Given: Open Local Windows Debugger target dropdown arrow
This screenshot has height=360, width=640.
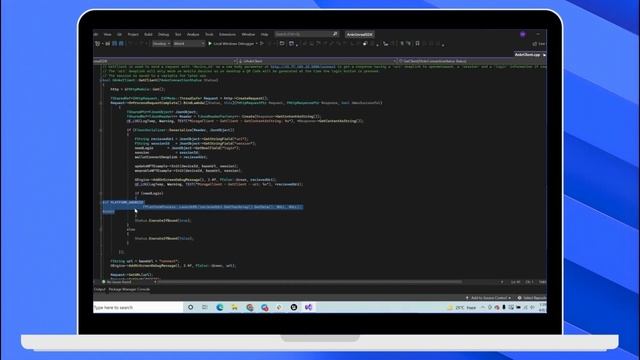Looking at the screenshot, I should pyautogui.click(x=257, y=44).
